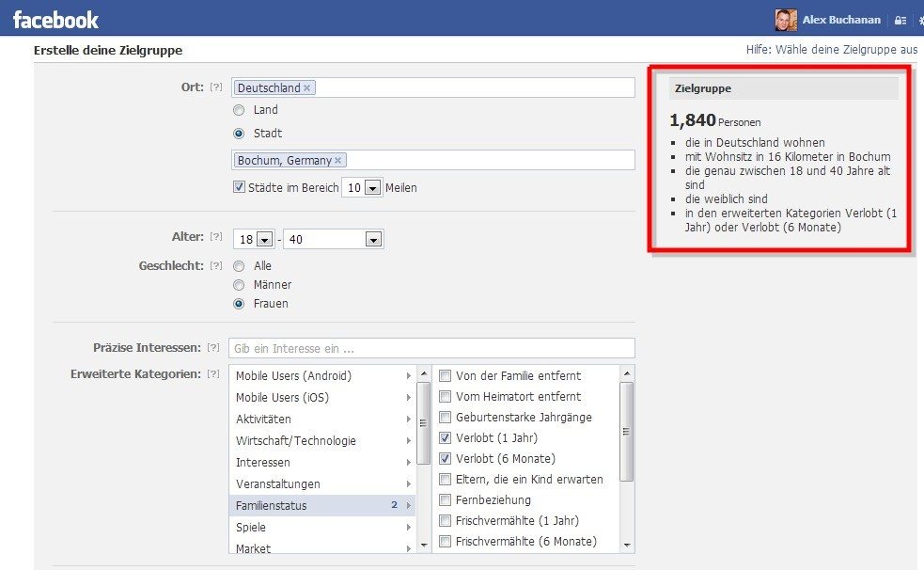Click category list scroll up arrow

point(424,373)
